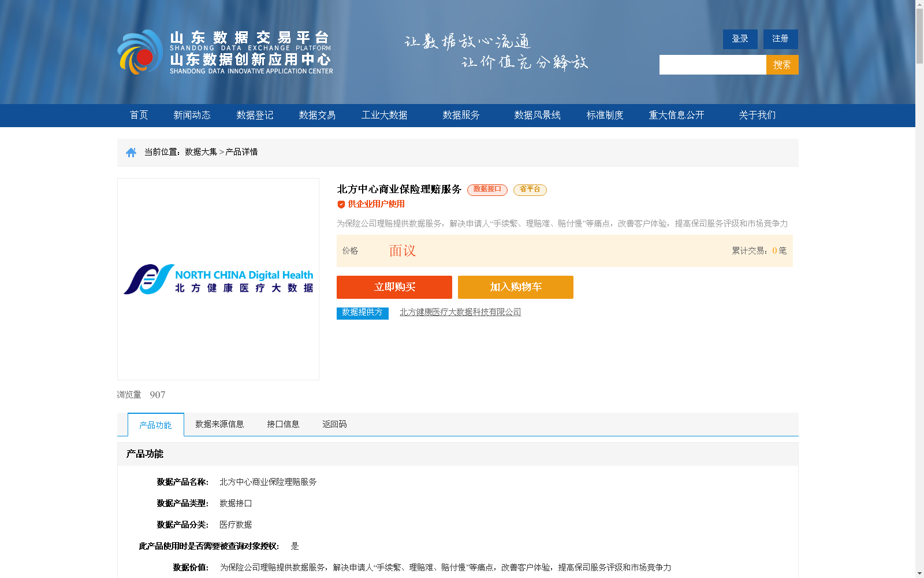The image size is (924, 578).
Task: Click the 面议 price text
Action: [x=403, y=251]
